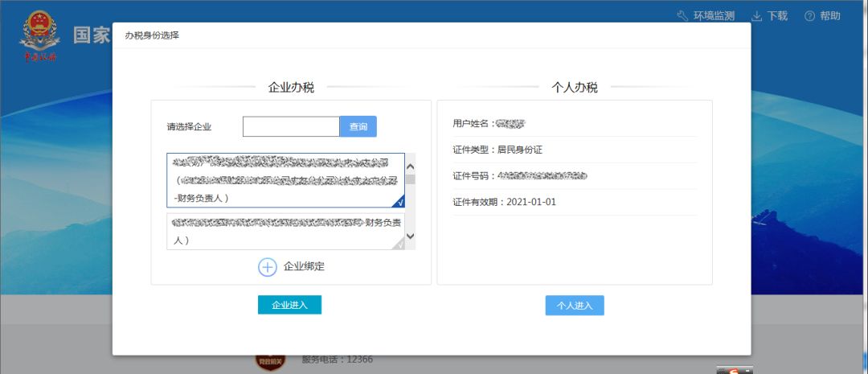Click the enterprise list scrollbar thumb

tap(410, 179)
